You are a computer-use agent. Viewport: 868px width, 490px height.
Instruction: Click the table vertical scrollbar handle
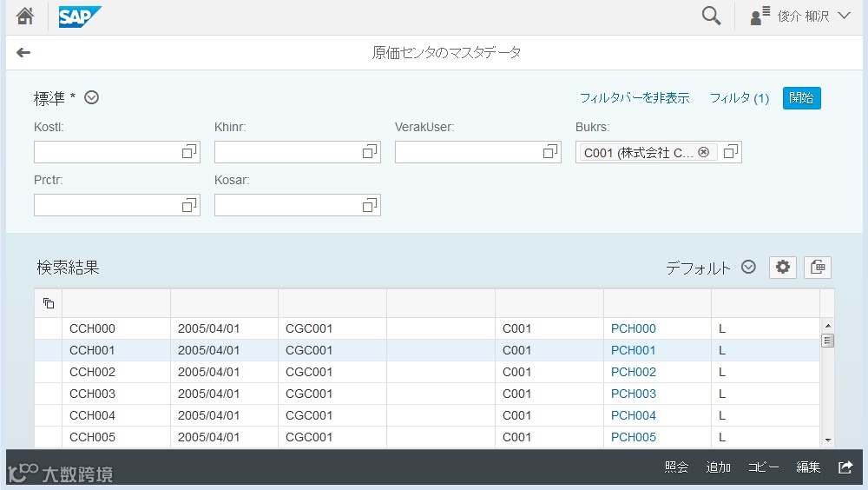point(827,341)
